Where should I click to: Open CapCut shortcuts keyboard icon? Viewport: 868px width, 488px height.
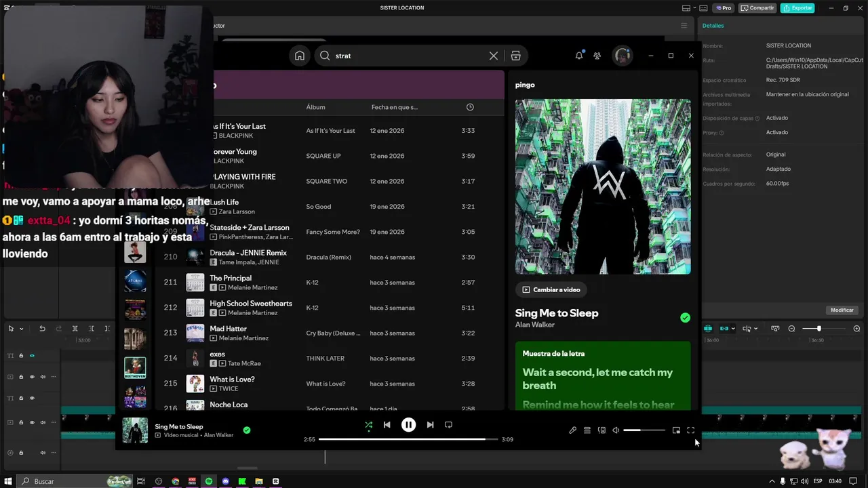703,8
